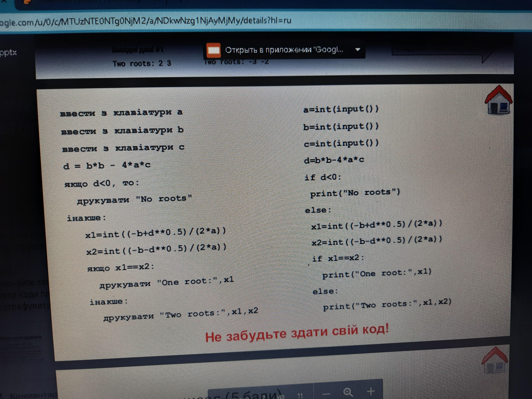Click the pptx file name at left
532x399 pixels.
pos(8,52)
